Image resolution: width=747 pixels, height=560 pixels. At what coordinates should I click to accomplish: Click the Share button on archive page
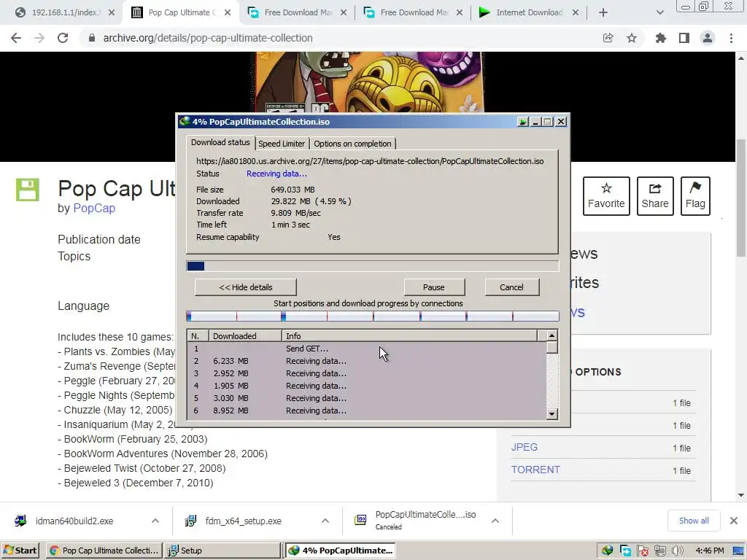(655, 195)
